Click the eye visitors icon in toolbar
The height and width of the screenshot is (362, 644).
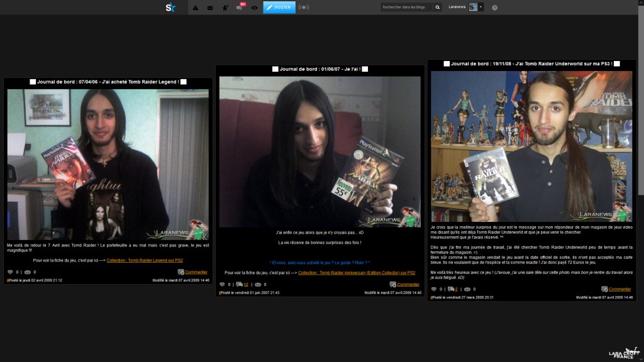pyautogui.click(x=255, y=8)
